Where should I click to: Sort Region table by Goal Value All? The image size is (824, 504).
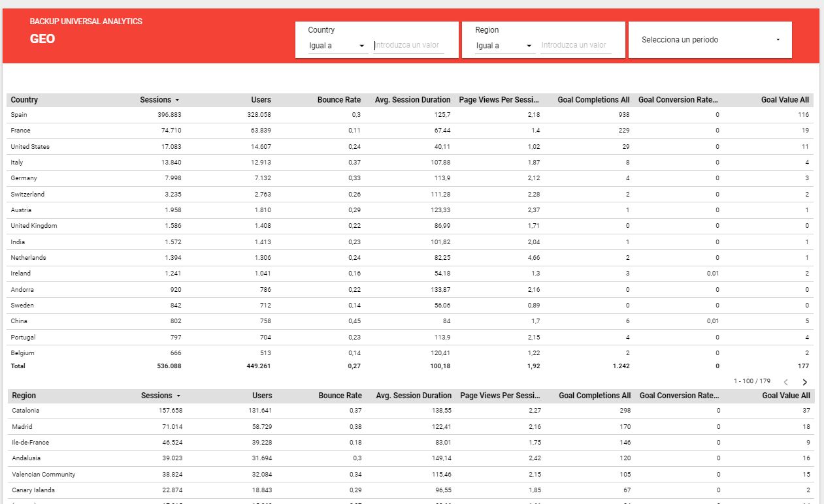click(x=786, y=396)
